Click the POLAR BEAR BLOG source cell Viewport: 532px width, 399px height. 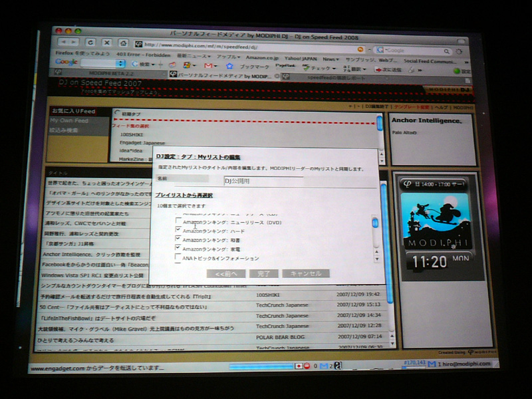pos(280,337)
